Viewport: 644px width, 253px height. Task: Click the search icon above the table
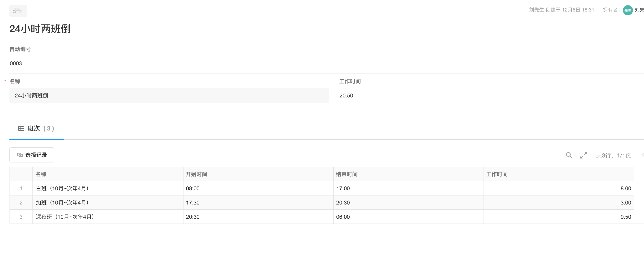(x=569, y=155)
